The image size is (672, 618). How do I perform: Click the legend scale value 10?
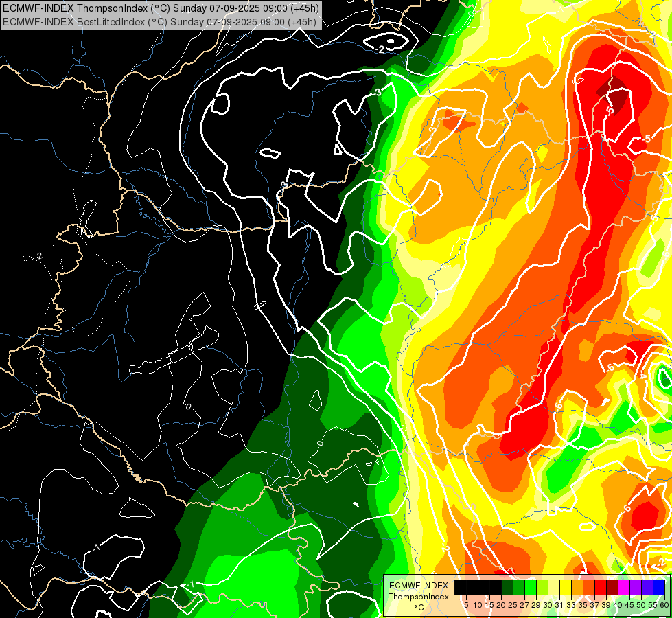(x=478, y=605)
